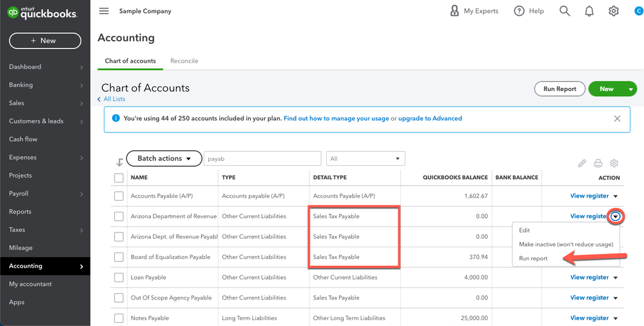
Task: Click the account filter field containing payab
Action: [x=262, y=158]
